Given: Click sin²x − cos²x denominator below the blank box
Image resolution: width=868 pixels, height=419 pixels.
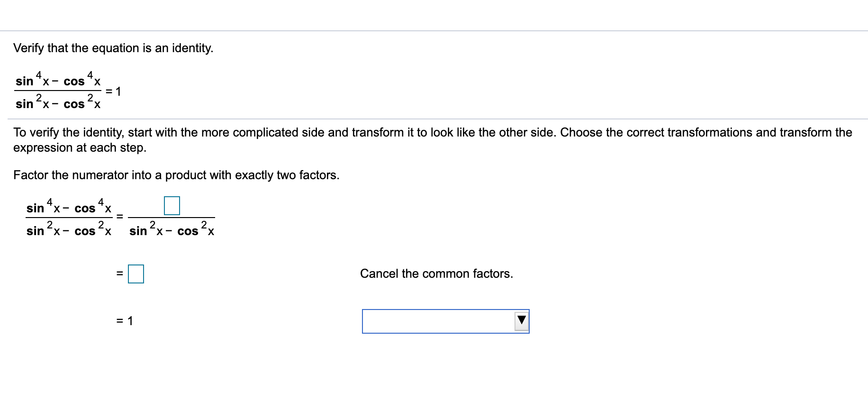Looking at the screenshot, I should click(x=172, y=229).
